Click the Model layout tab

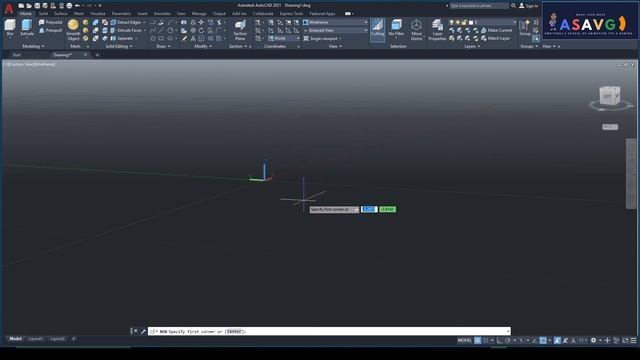coord(16,339)
